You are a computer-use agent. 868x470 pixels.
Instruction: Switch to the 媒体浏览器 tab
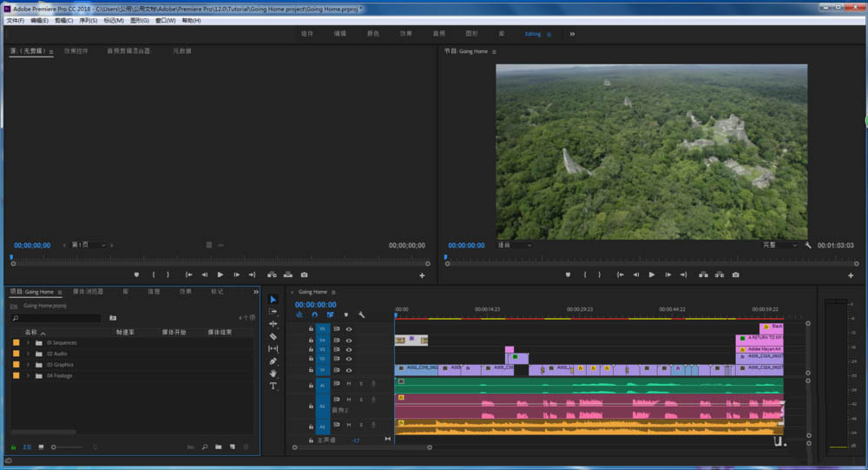tap(88, 292)
